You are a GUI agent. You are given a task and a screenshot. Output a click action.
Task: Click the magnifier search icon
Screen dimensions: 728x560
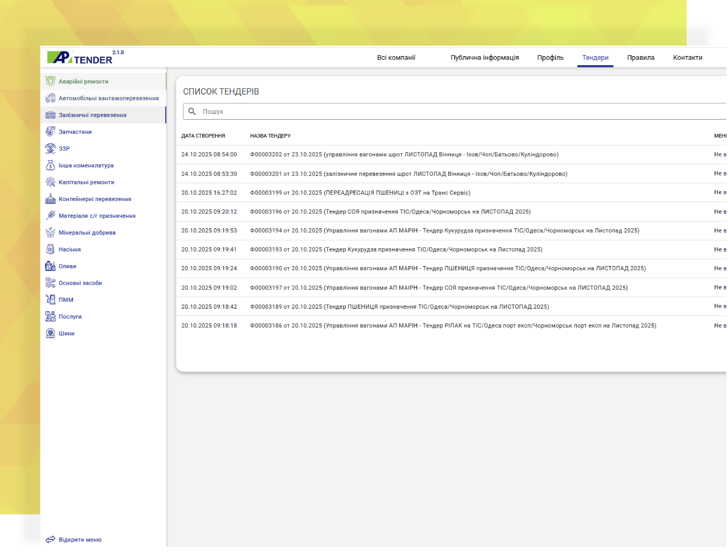[x=192, y=111]
